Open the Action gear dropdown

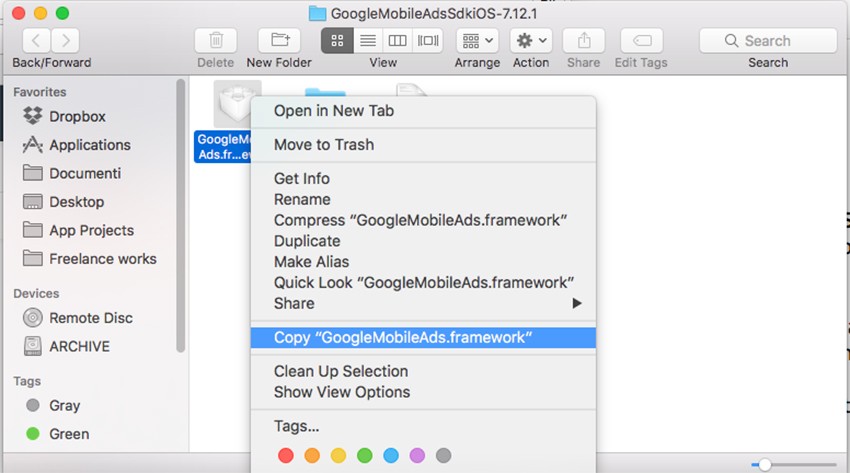(531, 41)
